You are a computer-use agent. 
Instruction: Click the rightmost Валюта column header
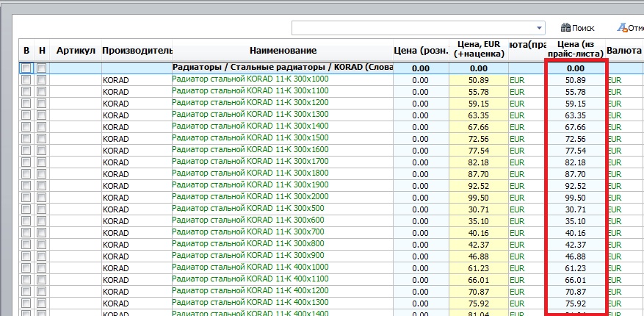[624, 51]
